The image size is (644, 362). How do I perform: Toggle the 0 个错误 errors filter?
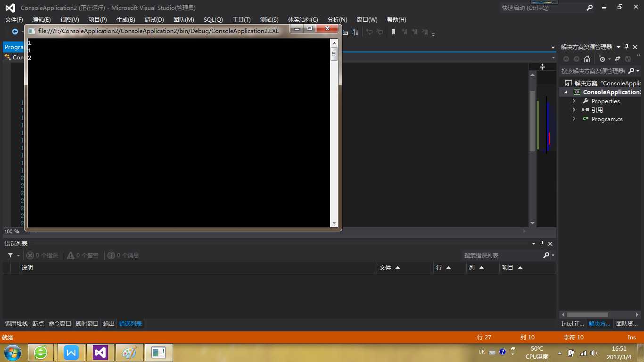(x=42, y=255)
